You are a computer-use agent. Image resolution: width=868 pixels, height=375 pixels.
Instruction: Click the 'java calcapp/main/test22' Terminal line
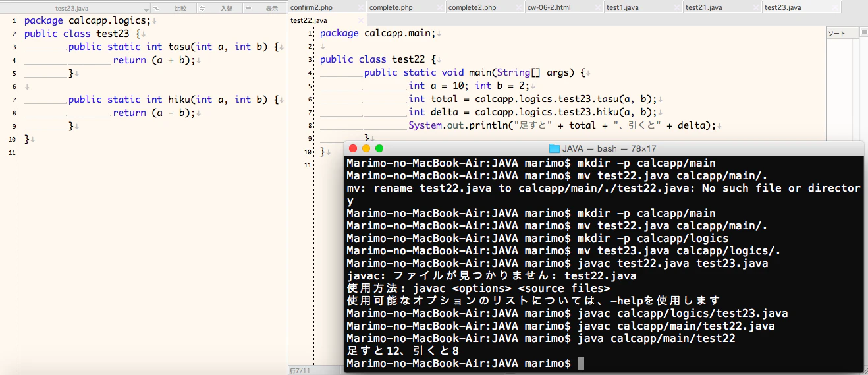541,339
